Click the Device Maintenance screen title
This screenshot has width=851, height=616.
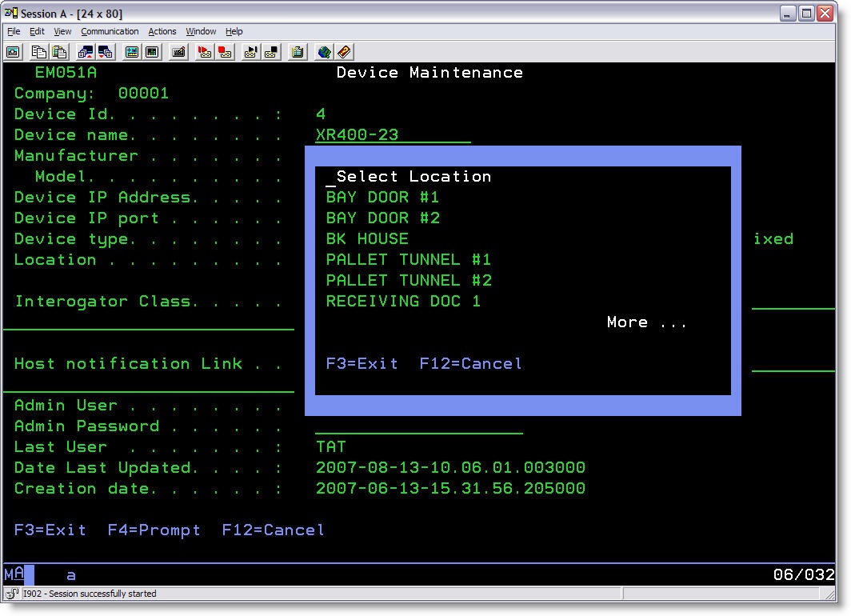429,72
